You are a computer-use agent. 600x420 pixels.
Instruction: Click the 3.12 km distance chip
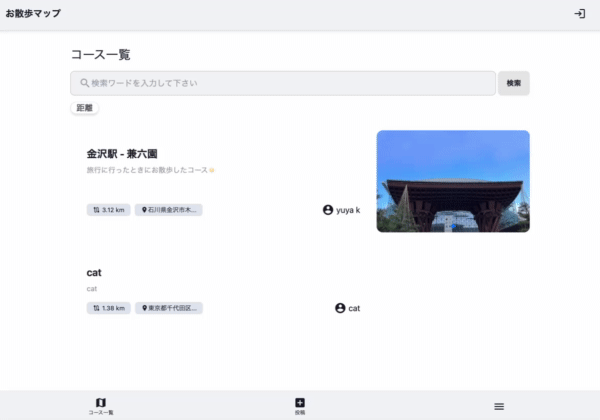pos(109,210)
